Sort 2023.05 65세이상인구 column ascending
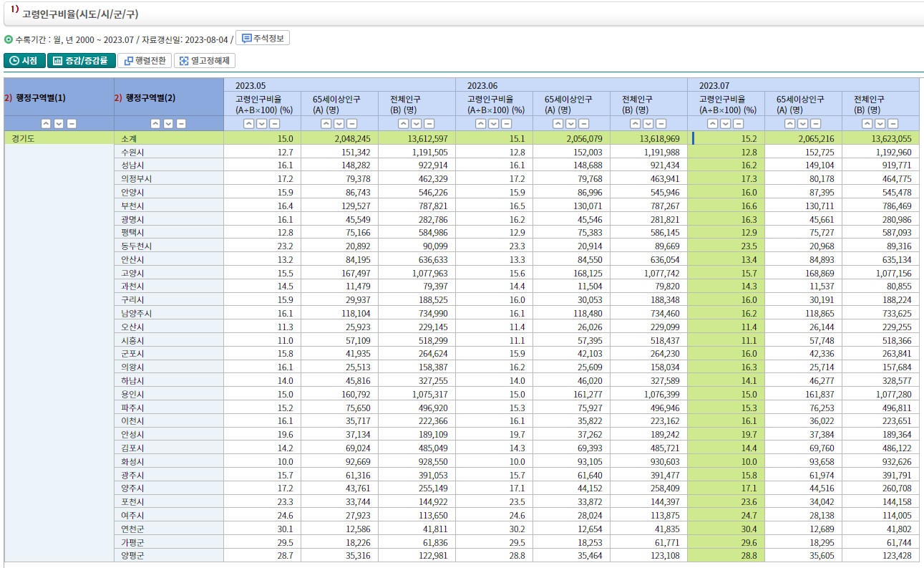The width and height of the screenshot is (924, 568). [326, 124]
